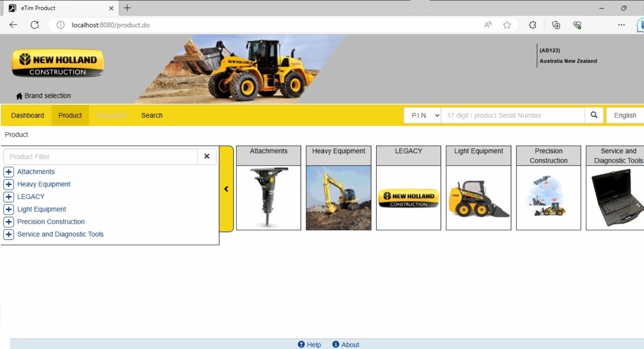Click the Product breadcrumb text

(x=17, y=135)
